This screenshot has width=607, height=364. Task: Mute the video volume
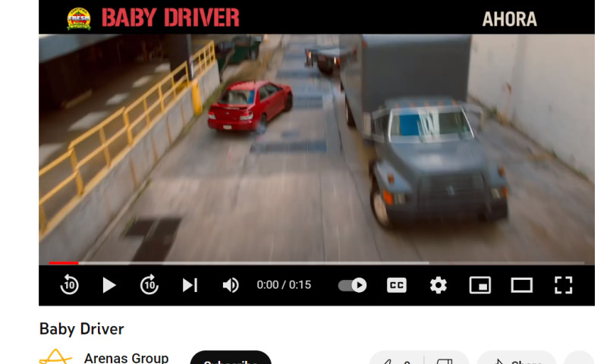(x=231, y=285)
